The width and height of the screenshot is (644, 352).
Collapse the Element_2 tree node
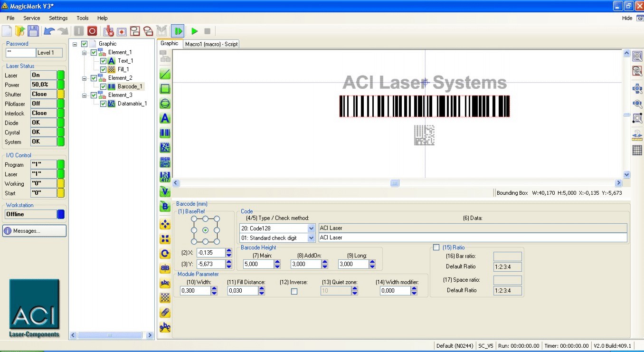click(x=85, y=78)
